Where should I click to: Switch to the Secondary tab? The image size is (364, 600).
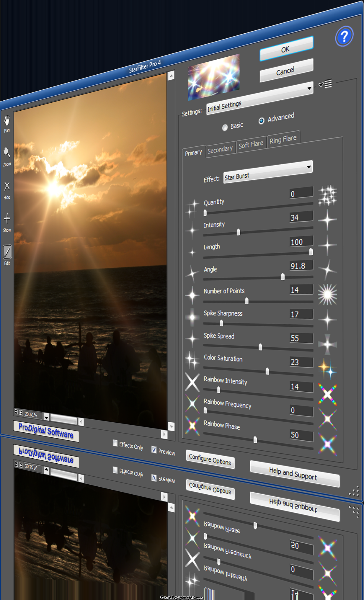220,149
